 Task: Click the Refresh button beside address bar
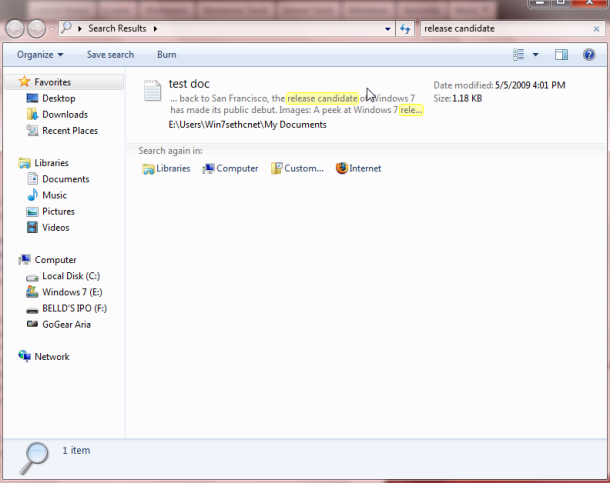point(405,29)
